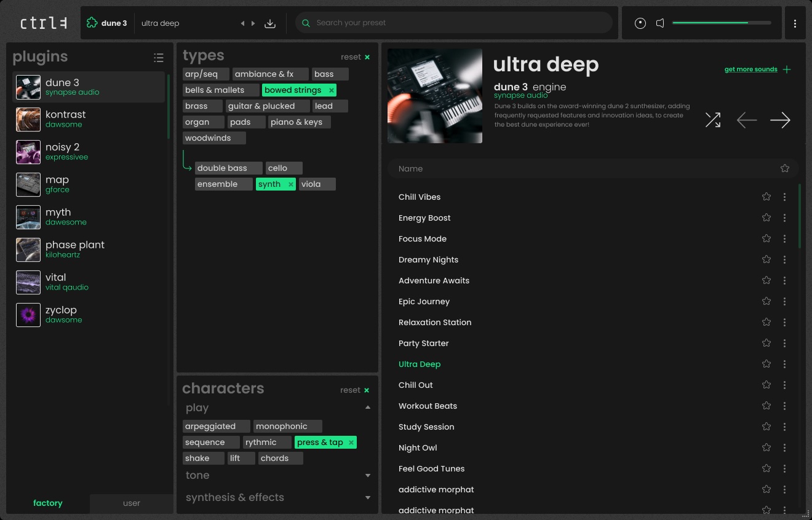The height and width of the screenshot is (520, 812).
Task: Open options menu for Energy Boost preset
Action: coord(784,218)
